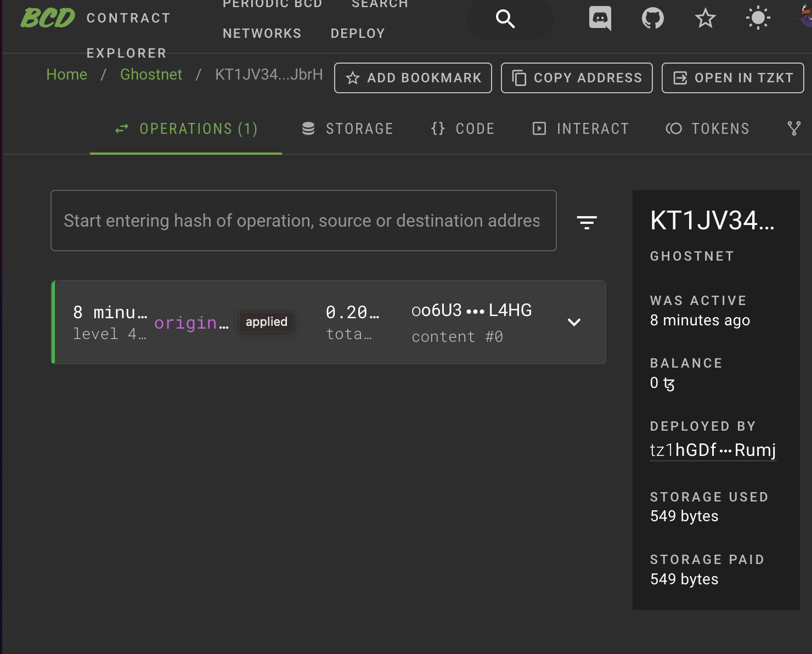Click the fork icon tab
The image size is (812, 654).
tap(793, 128)
